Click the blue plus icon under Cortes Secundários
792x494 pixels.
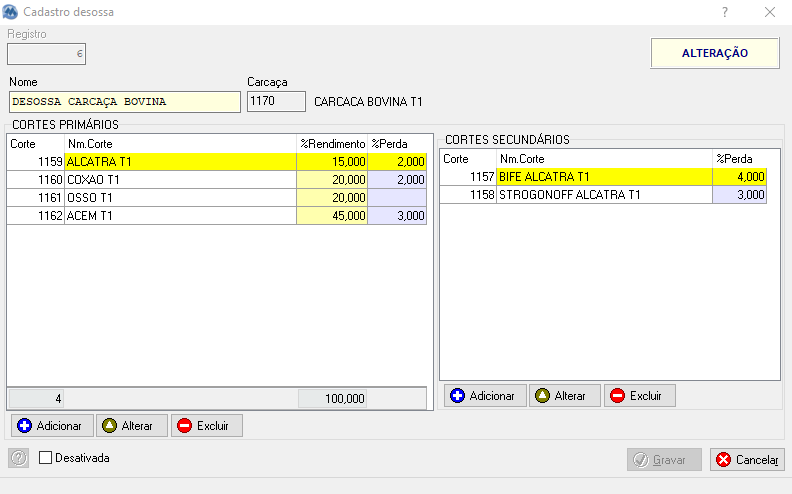(458, 396)
